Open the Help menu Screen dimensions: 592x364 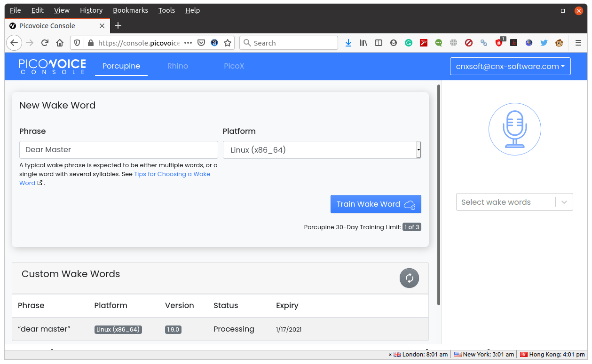pos(192,10)
